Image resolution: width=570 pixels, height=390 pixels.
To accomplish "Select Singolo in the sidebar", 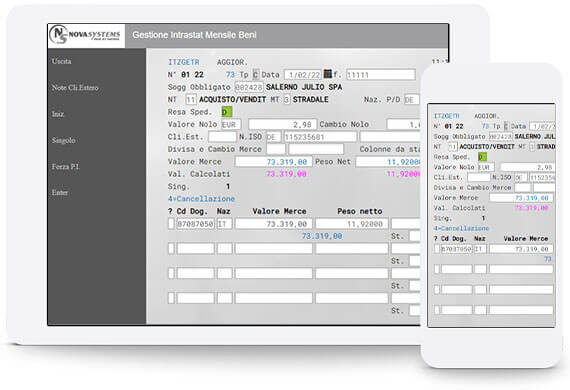I will click(x=64, y=140).
